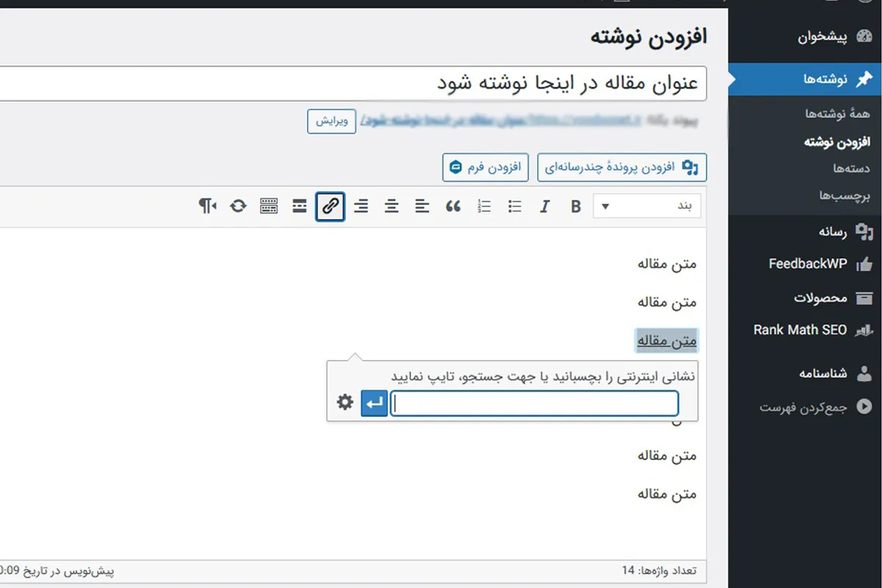This screenshot has width=882, height=588.
Task: Open برچسب‌ها tags submenu
Action: [x=845, y=196]
